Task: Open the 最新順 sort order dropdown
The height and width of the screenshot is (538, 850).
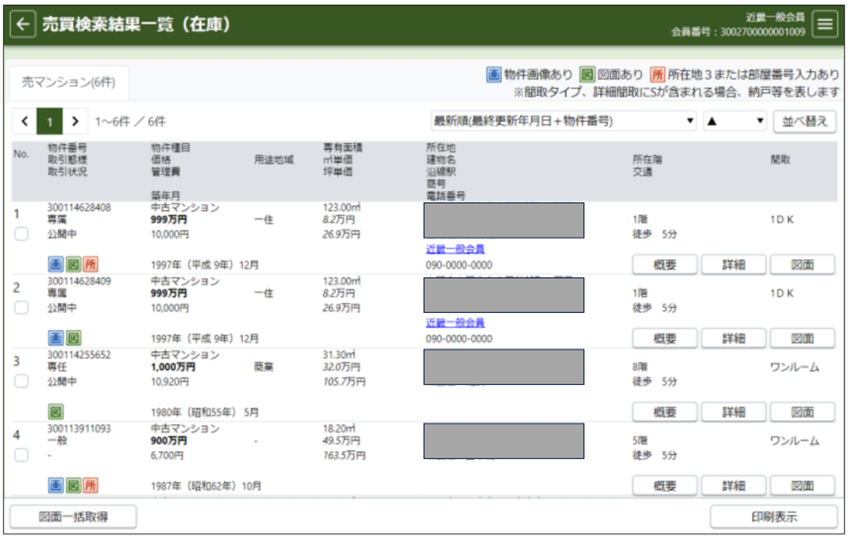Action: point(563,121)
